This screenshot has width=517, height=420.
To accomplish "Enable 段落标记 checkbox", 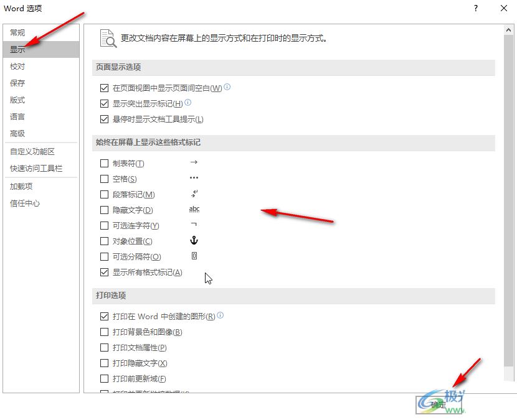I will point(104,194).
